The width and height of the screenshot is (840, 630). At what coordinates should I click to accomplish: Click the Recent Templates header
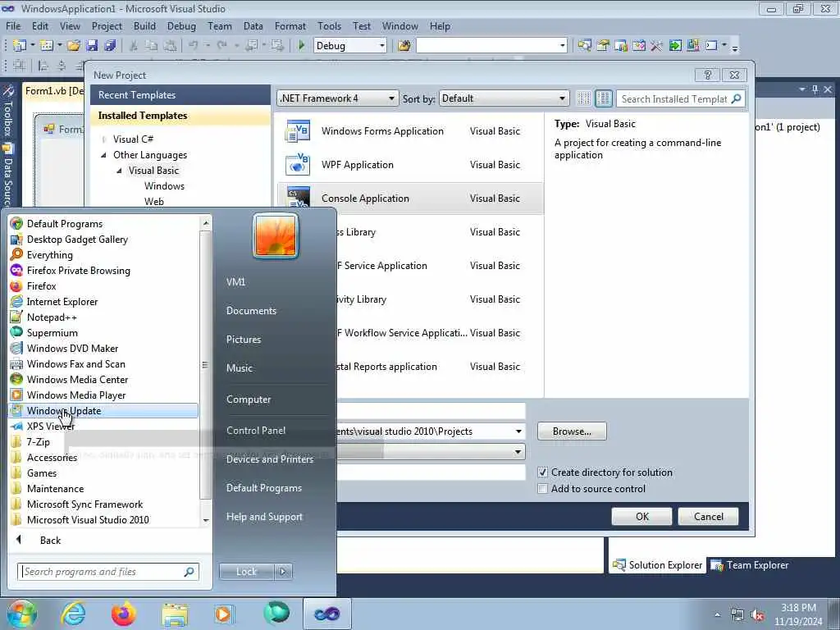pos(180,95)
